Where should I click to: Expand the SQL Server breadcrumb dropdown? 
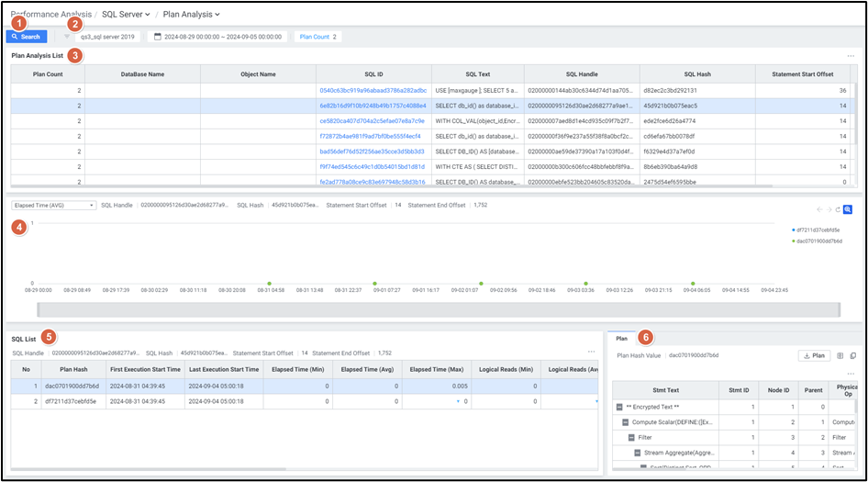[x=127, y=14]
